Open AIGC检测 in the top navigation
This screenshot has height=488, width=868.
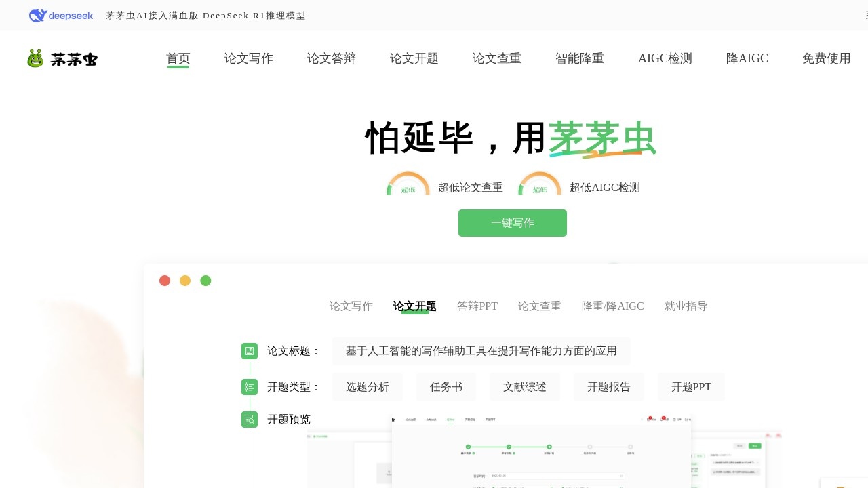click(x=665, y=58)
